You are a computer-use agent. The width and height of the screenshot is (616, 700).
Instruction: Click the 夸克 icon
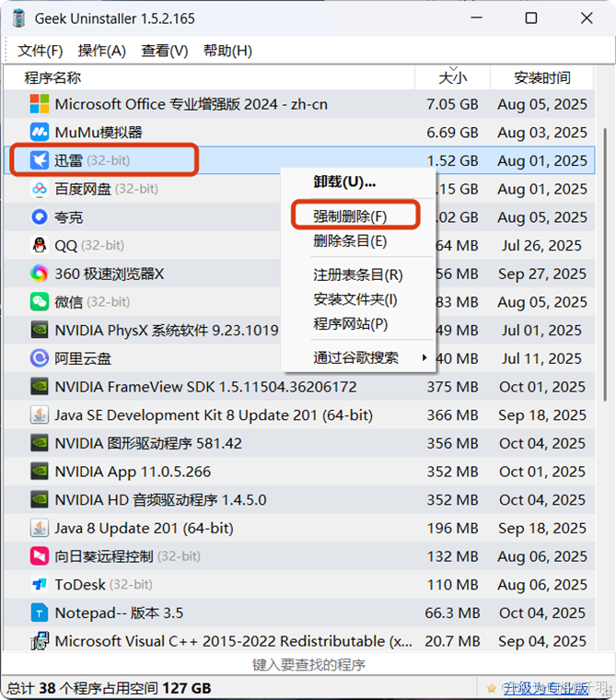[x=40, y=217]
